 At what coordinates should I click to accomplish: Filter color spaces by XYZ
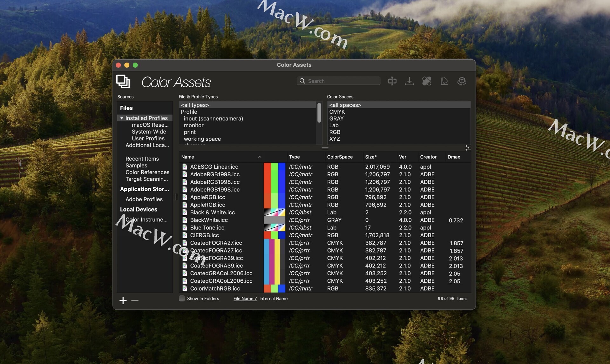pos(335,139)
